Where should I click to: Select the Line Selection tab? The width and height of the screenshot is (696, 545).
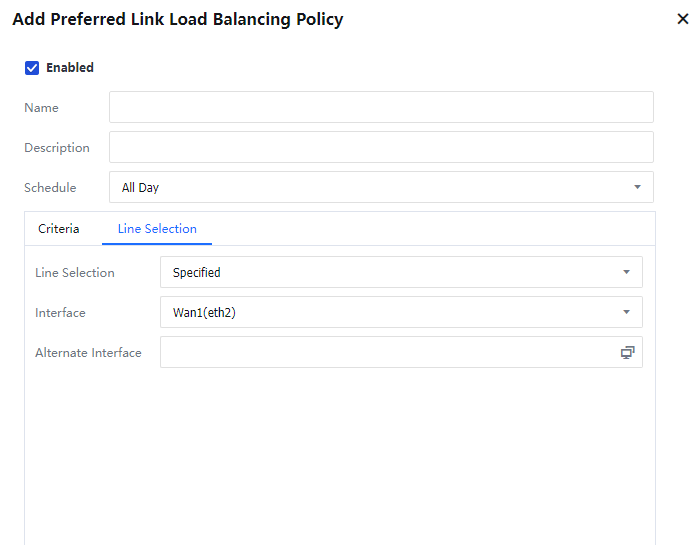(x=157, y=229)
